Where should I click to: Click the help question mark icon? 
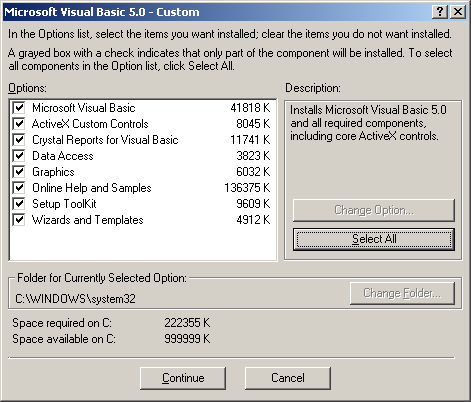(440, 12)
